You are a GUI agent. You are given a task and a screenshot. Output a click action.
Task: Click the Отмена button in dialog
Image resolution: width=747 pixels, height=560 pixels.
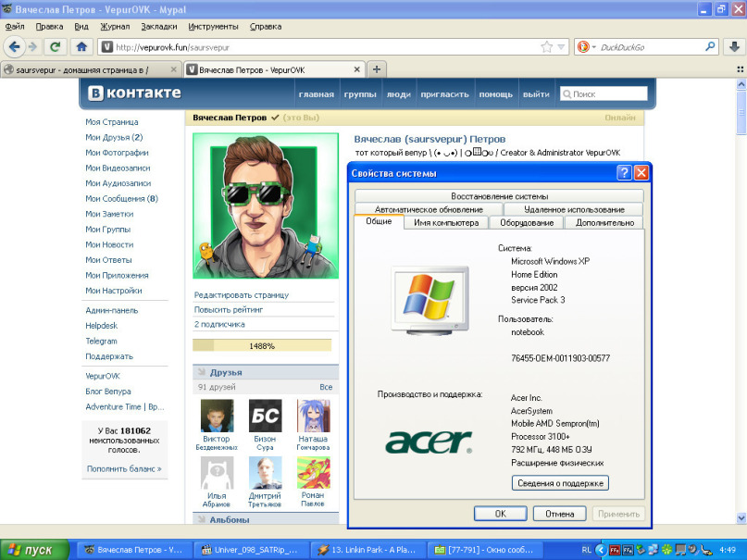tap(559, 514)
